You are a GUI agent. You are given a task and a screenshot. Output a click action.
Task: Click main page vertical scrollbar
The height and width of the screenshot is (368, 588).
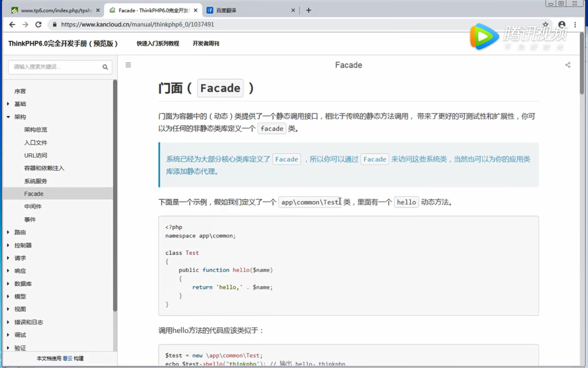(x=582, y=63)
